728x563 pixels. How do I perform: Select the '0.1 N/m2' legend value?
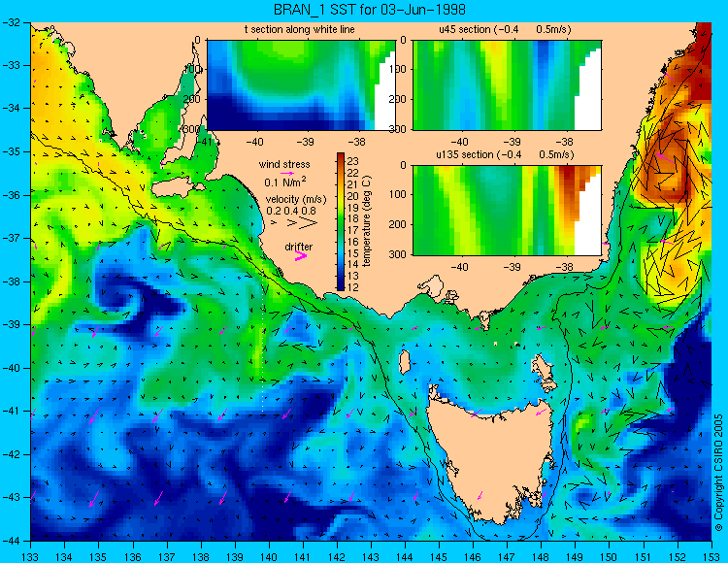pyautogui.click(x=285, y=182)
